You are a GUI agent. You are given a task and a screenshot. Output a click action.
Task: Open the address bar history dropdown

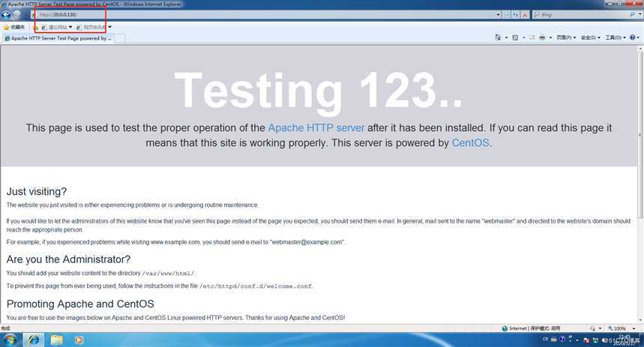pyautogui.click(x=499, y=15)
